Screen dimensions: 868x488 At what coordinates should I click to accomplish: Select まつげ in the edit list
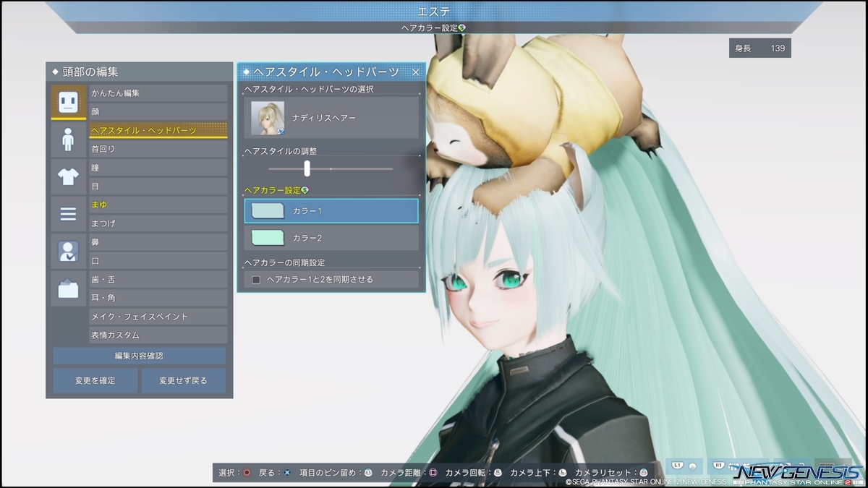point(158,223)
